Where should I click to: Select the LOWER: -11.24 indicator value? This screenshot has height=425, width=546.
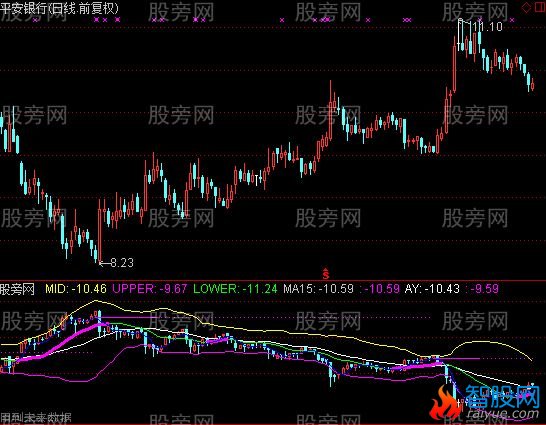point(235,289)
